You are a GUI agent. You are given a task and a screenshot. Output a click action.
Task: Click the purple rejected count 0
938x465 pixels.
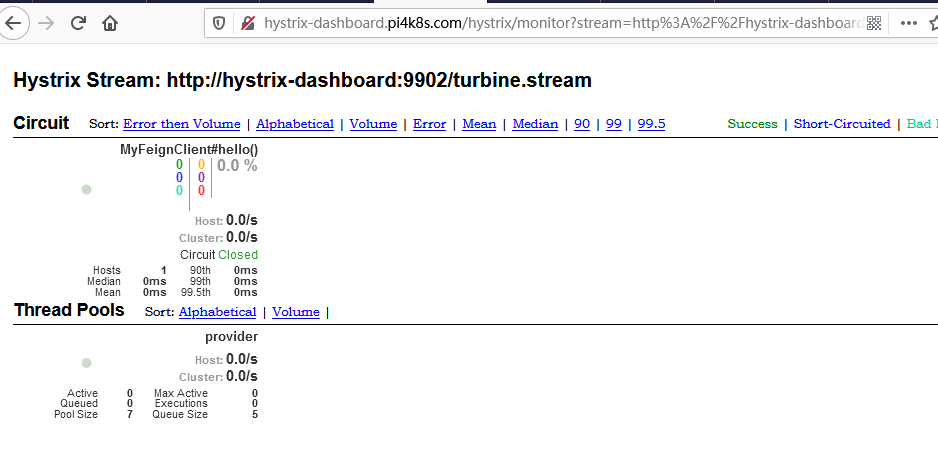click(202, 178)
